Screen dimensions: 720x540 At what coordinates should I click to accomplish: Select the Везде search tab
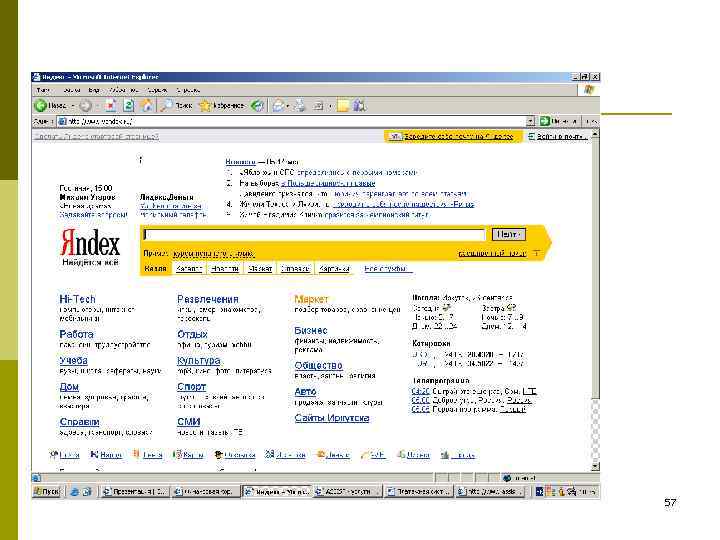tap(155, 269)
